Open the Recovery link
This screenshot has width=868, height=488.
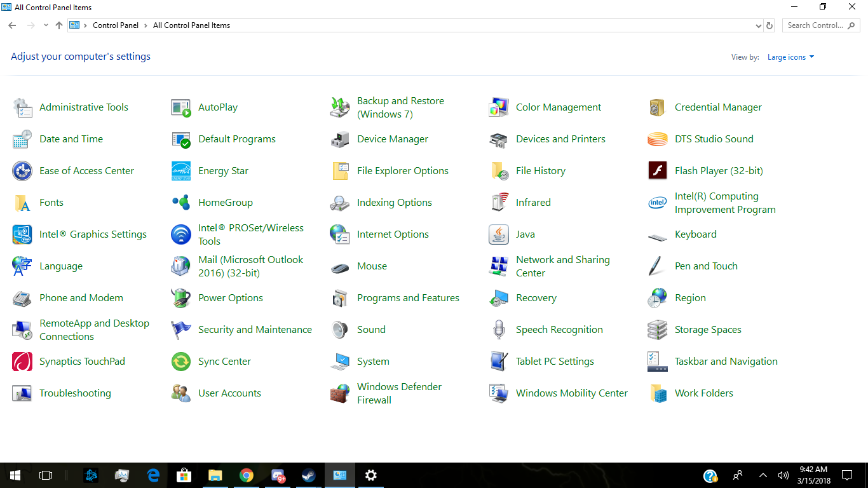(536, 298)
